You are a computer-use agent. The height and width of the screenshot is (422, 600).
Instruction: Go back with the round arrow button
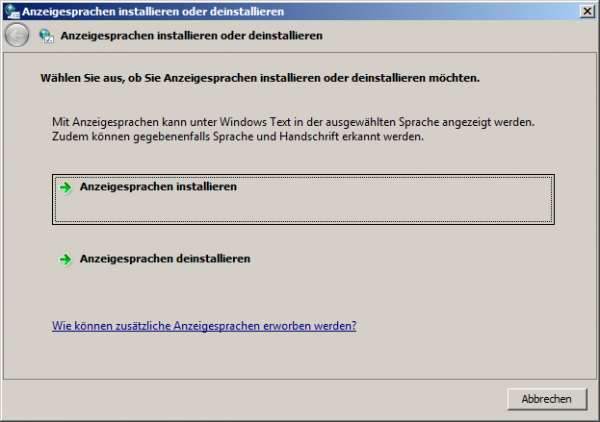point(17,35)
